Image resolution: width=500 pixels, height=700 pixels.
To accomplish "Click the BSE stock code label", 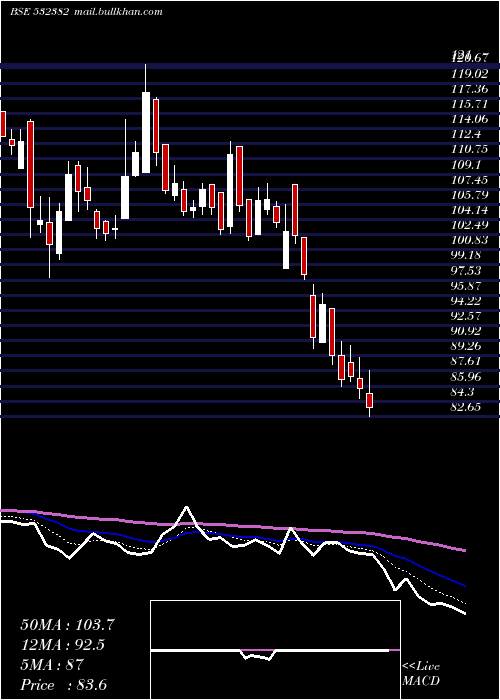I will [39, 12].
